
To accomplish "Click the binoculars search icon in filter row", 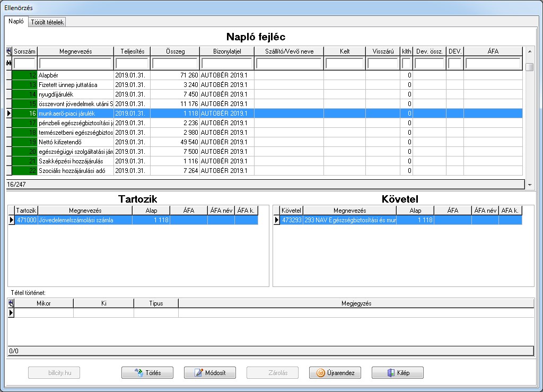I will 9,63.
